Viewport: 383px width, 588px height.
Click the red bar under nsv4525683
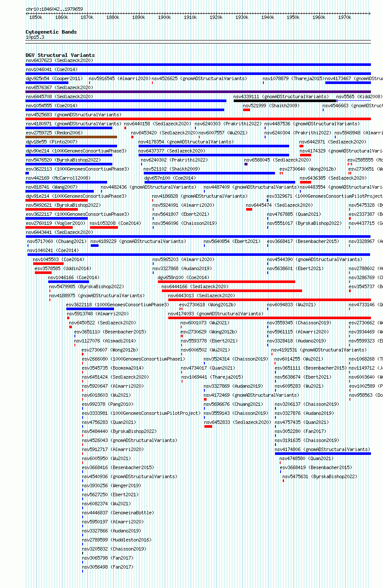(x=198, y=119)
